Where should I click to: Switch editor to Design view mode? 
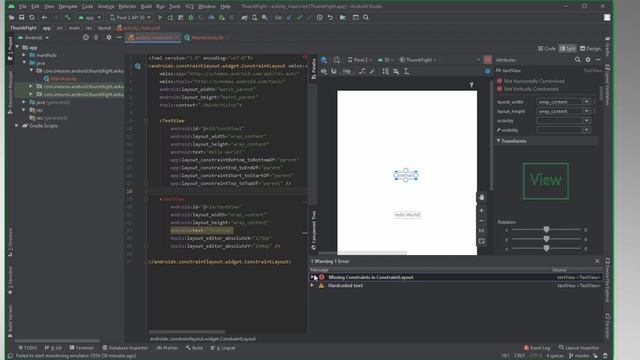tap(590, 49)
